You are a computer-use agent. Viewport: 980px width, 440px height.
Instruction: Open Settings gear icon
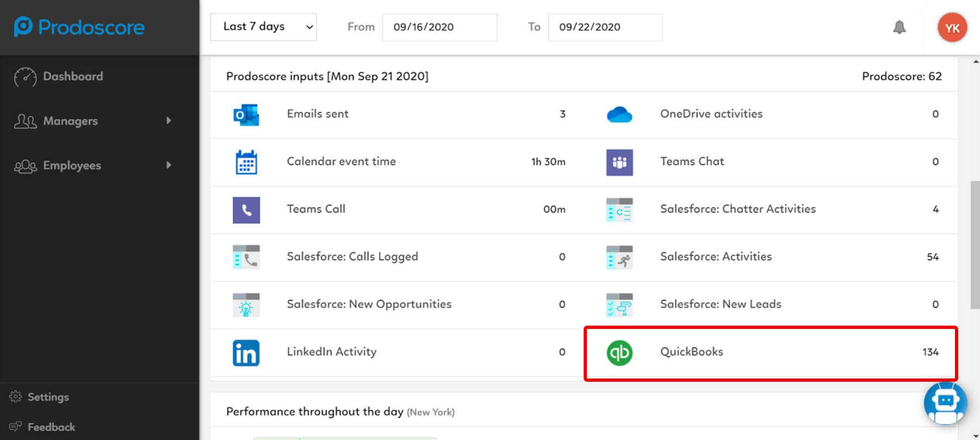(x=16, y=396)
